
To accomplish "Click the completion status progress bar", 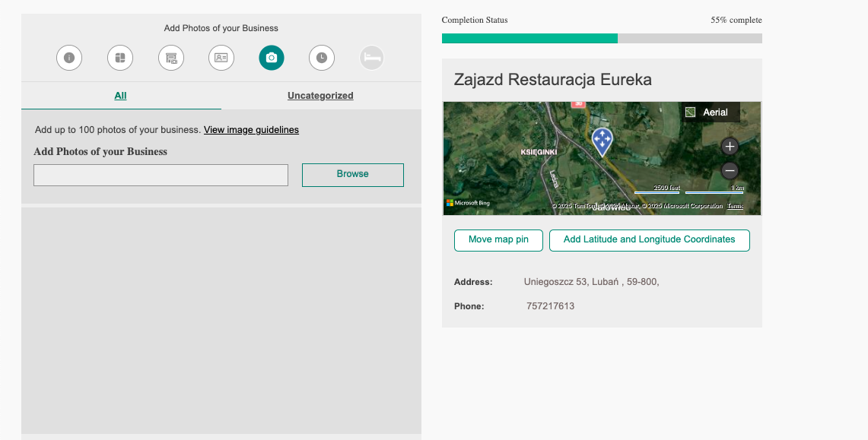I will 602,38.
